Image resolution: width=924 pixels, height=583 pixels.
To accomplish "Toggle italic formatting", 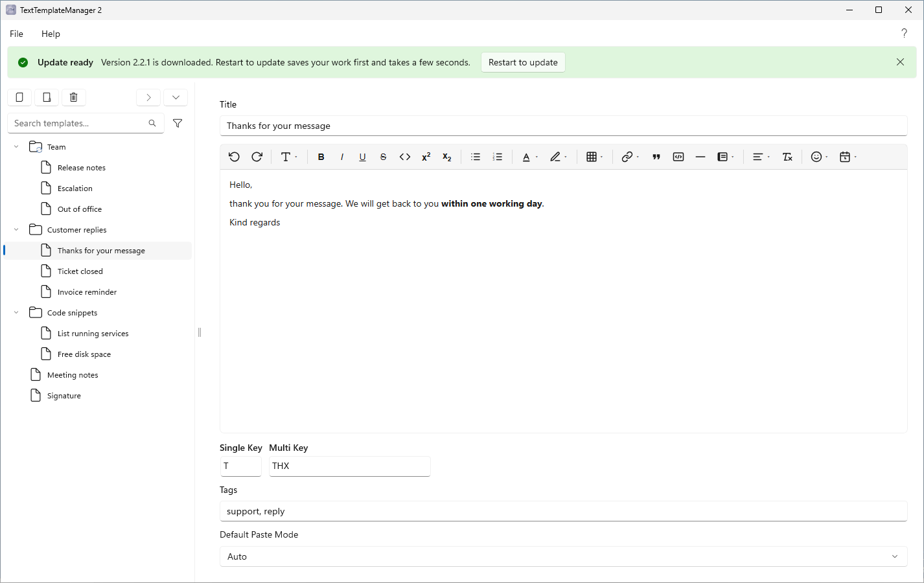I will pos(341,157).
